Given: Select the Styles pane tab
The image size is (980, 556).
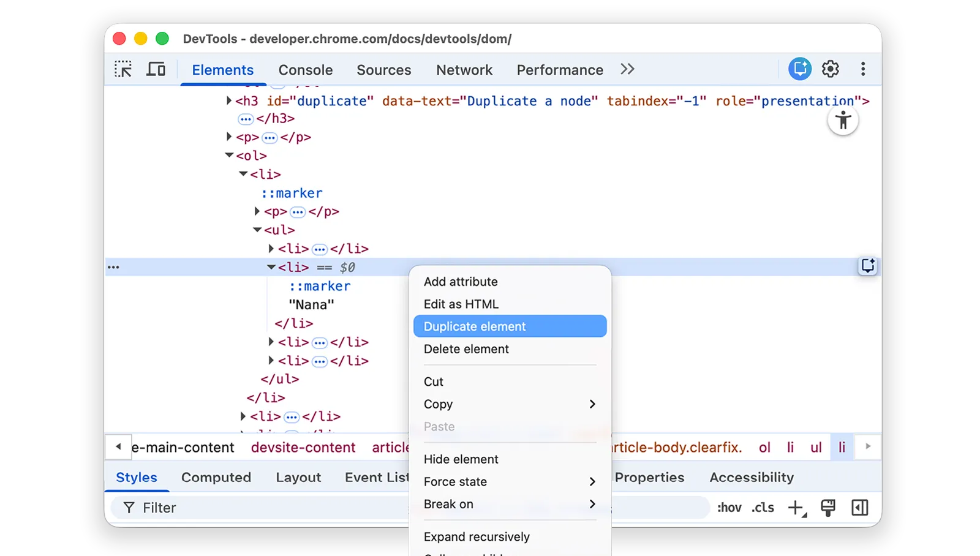Looking at the screenshot, I should tap(137, 478).
